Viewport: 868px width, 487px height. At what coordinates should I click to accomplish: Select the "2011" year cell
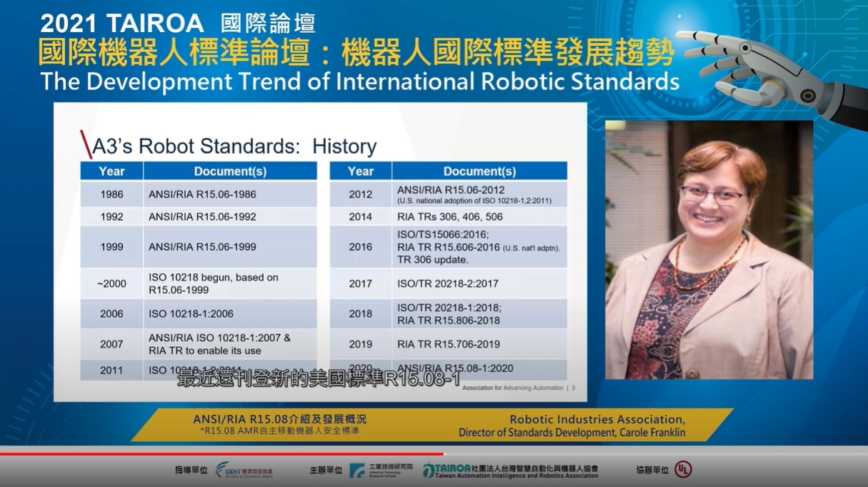[111, 370]
